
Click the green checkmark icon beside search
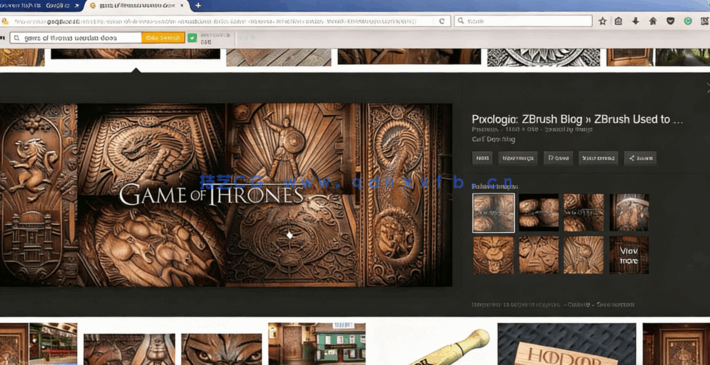click(x=192, y=38)
